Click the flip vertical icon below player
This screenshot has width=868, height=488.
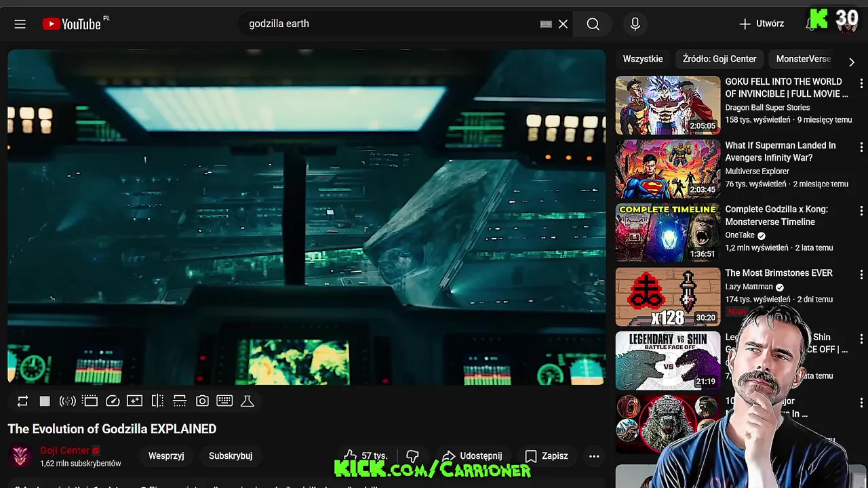click(x=180, y=401)
